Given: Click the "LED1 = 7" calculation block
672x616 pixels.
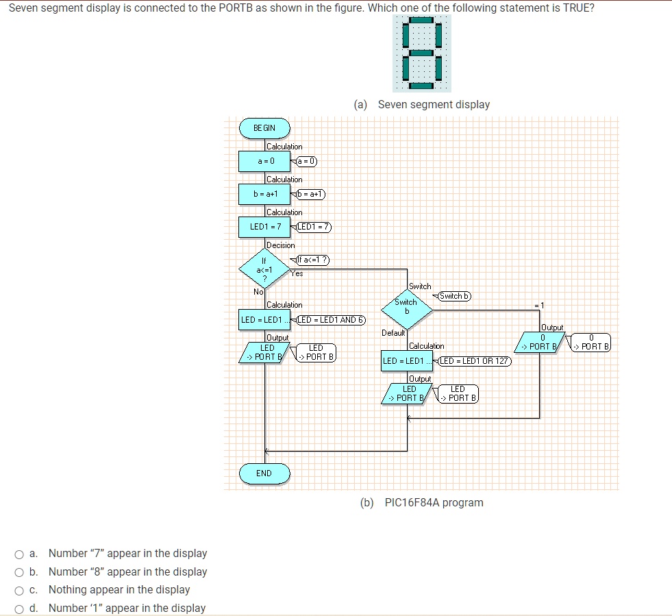Looking at the screenshot, I should [x=264, y=227].
